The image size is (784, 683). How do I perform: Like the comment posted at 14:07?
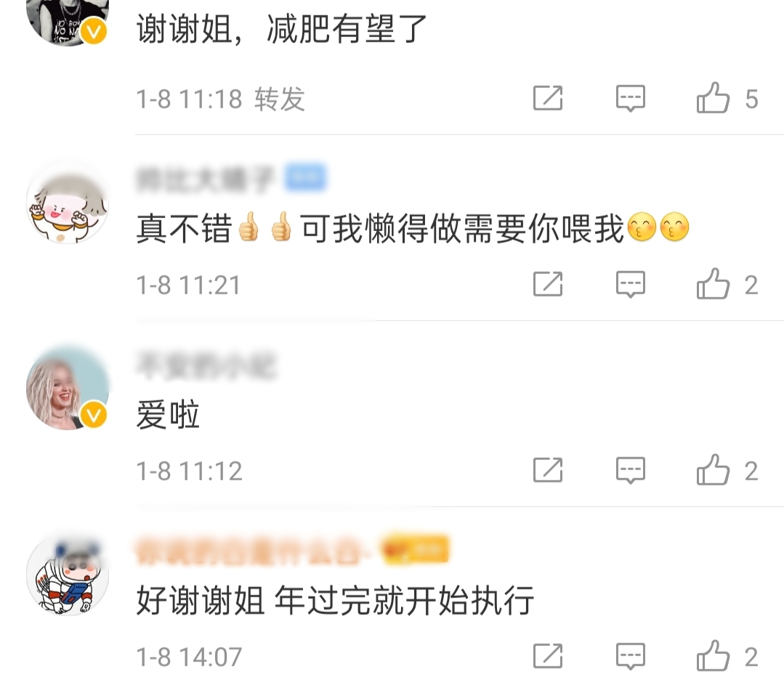pyautogui.click(x=713, y=656)
